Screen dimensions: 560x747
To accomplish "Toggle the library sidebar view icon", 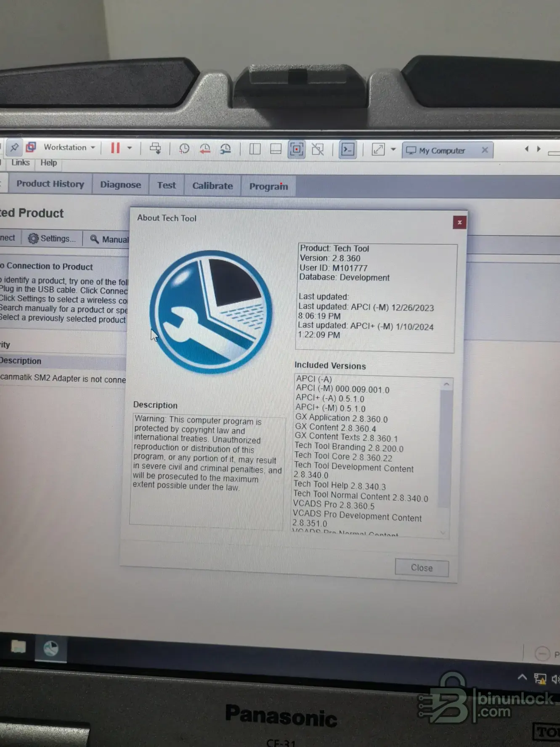I will point(255,149).
